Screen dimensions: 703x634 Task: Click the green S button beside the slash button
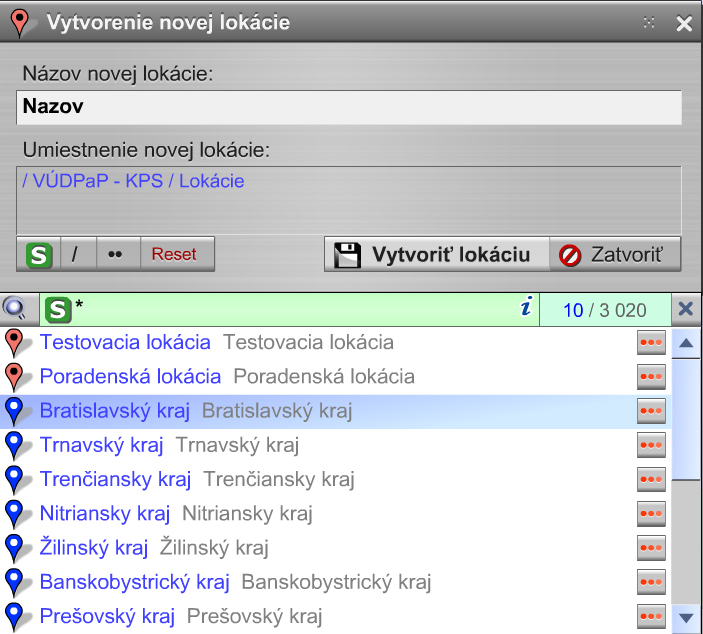pyautogui.click(x=39, y=254)
